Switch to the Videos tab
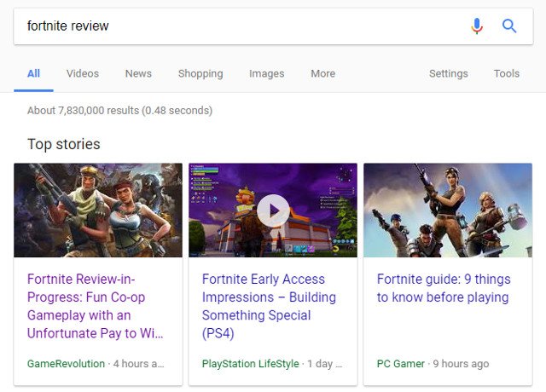546x392 pixels. point(83,74)
